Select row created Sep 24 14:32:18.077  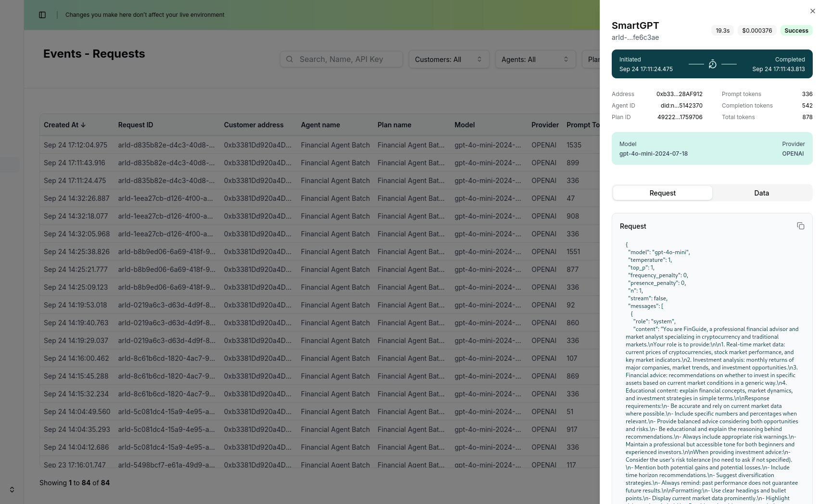coord(320,216)
